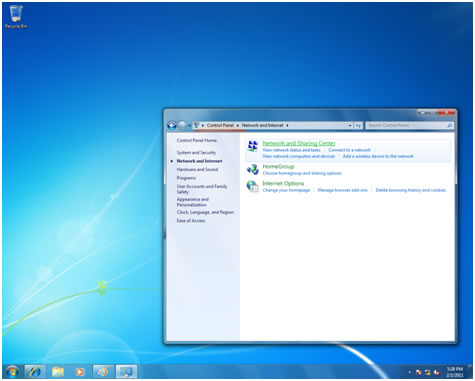Image resolution: width=475 pixels, height=381 pixels.
Task: Open the HomeGroup heading link
Action: (x=278, y=167)
